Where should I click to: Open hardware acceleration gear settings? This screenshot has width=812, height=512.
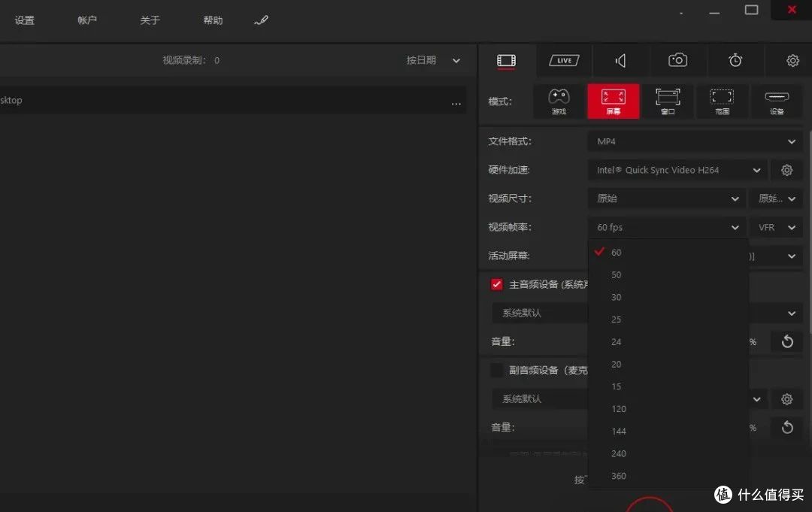pos(786,170)
